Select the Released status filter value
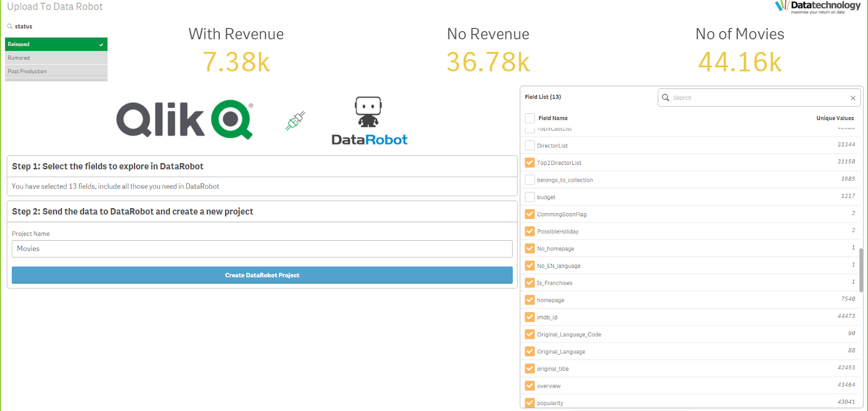868x411 pixels. click(56, 44)
